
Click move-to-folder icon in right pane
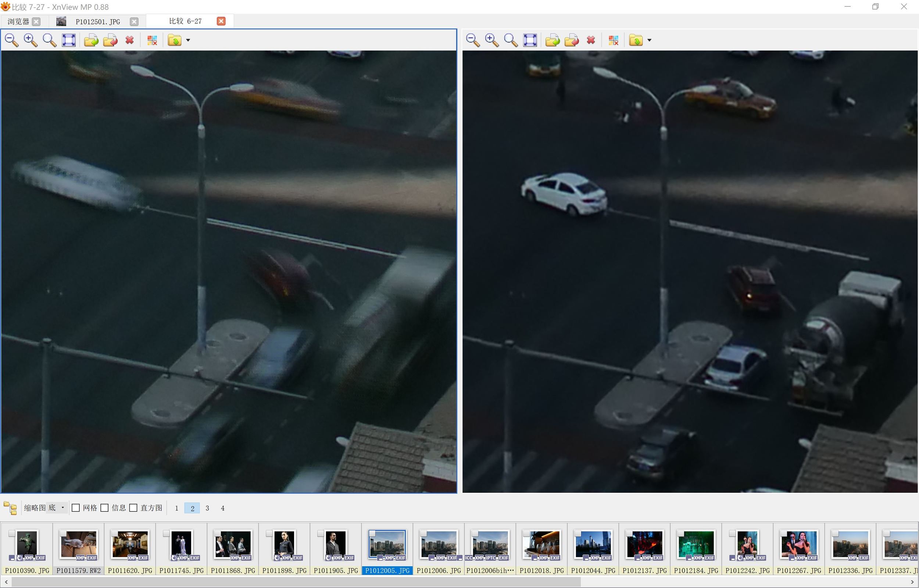coord(572,40)
